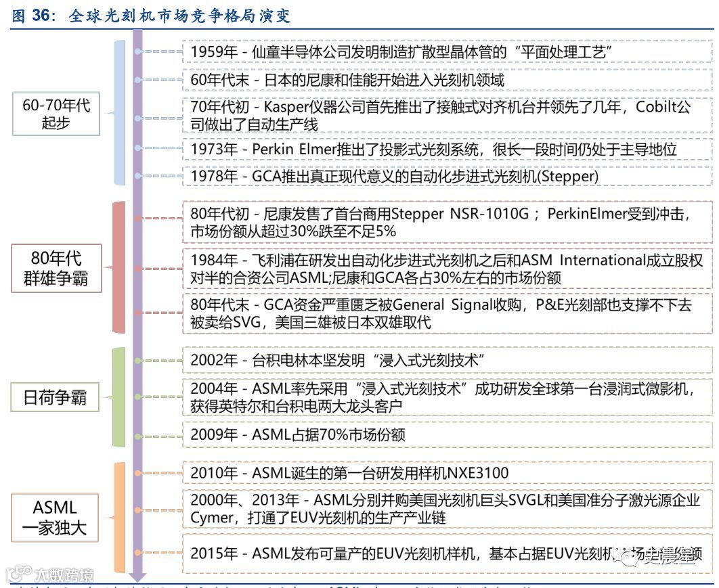Click the blue bracket beside the 60-70年代 box
This screenshot has height=588, width=719.
118,113
